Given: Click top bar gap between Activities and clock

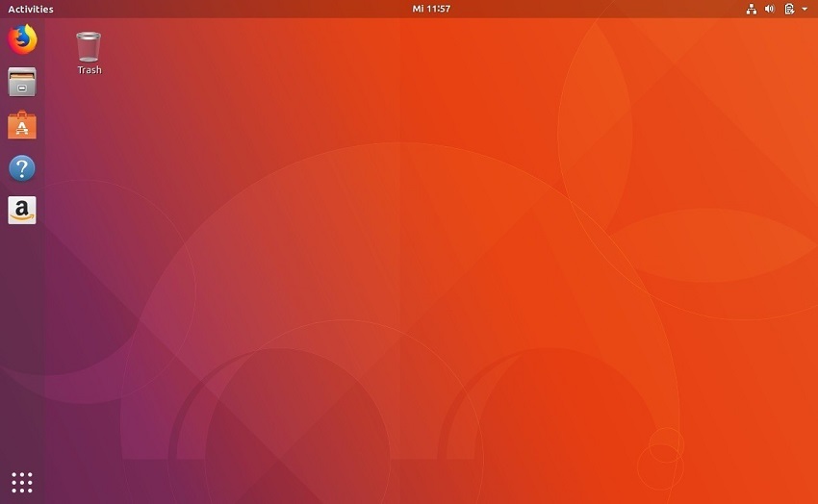Looking at the screenshot, I should coord(231,9).
